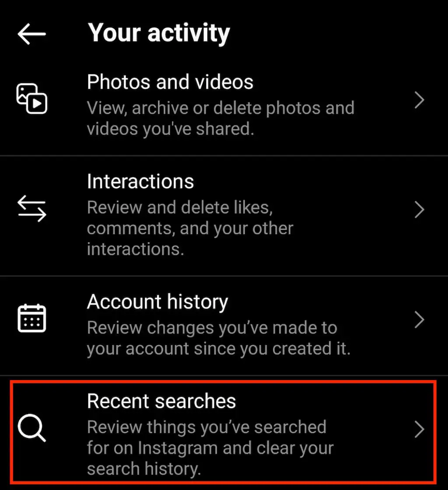
Task: Open the Interactions menu entry
Action: coord(224,216)
